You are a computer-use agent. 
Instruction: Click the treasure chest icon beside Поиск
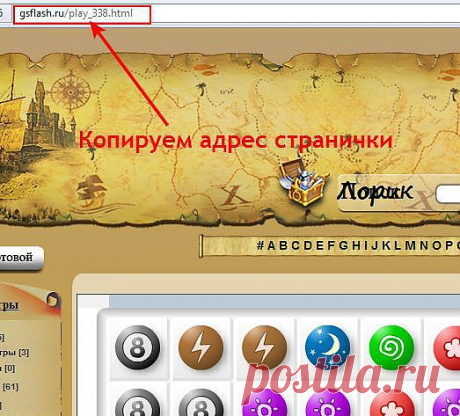click(304, 182)
